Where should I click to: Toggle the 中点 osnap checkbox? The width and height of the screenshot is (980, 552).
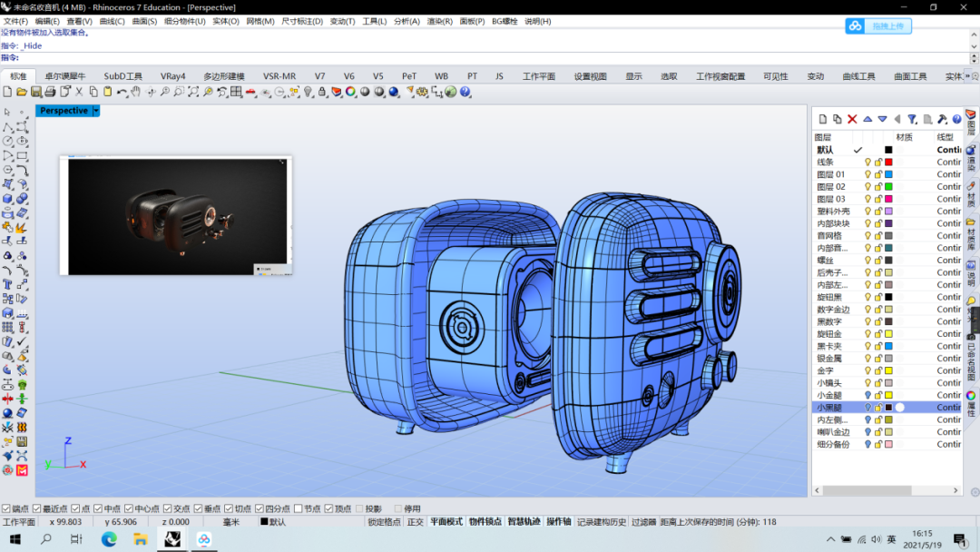coord(97,509)
